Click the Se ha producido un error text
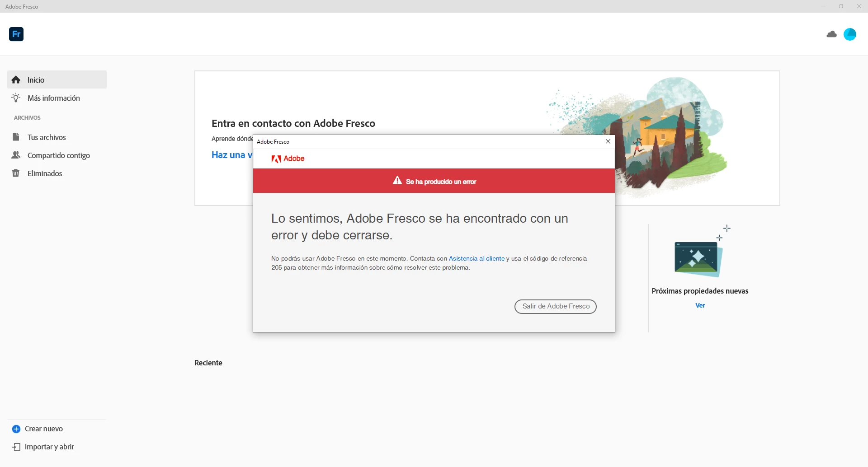The height and width of the screenshot is (467, 868). [x=441, y=182]
